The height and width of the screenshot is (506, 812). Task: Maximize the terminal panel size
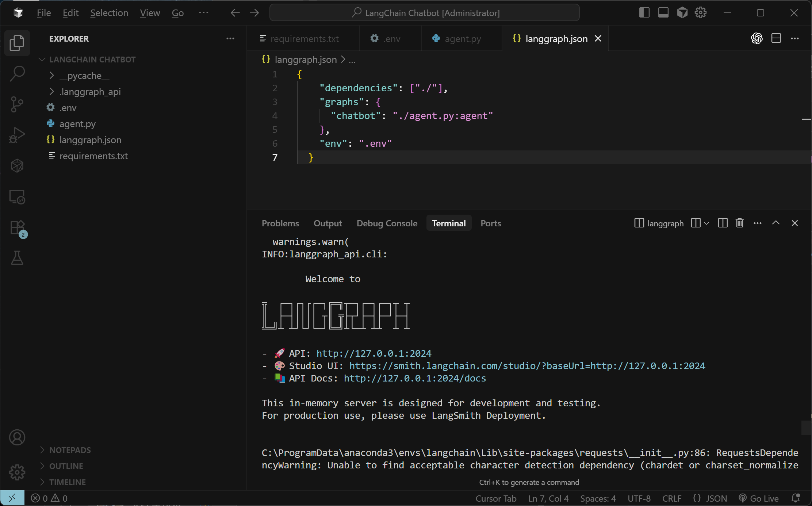click(x=776, y=223)
